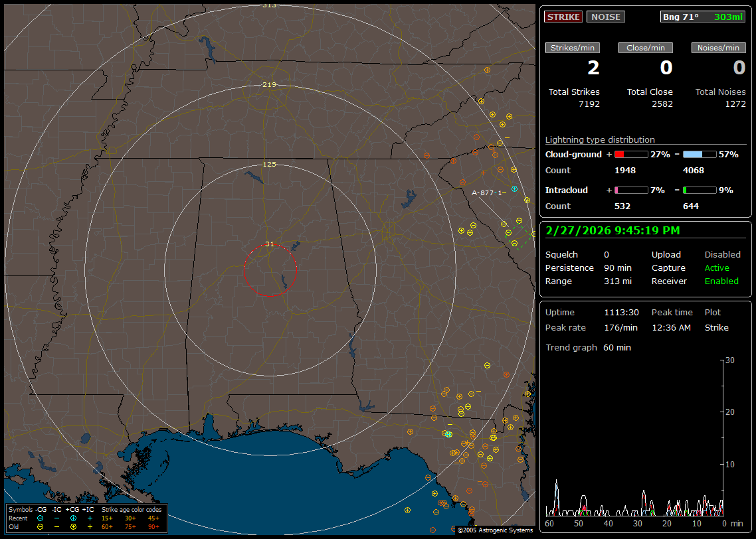Click the red dashed circle on map center
The height and width of the screenshot is (539, 756).
pyautogui.click(x=270, y=270)
